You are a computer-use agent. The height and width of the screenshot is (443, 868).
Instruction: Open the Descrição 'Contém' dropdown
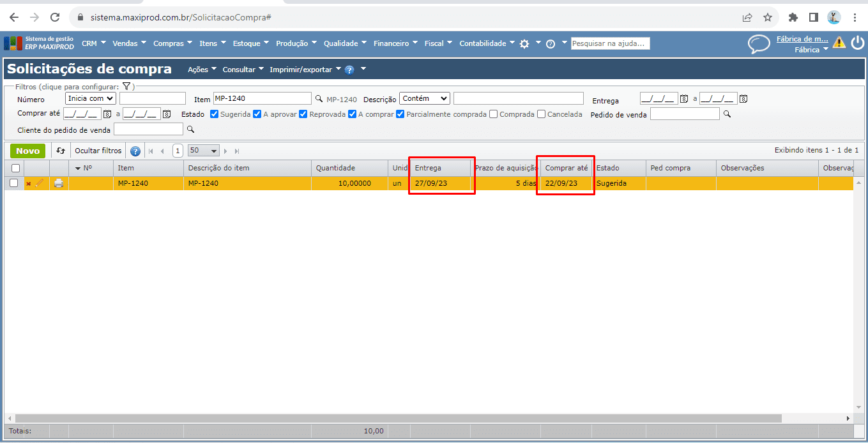tap(425, 98)
